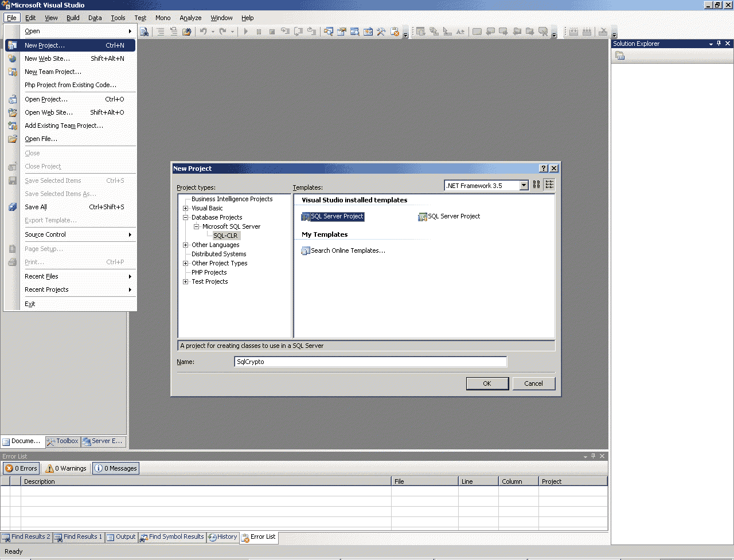
Task: Open the Build menu
Action: coord(73,18)
